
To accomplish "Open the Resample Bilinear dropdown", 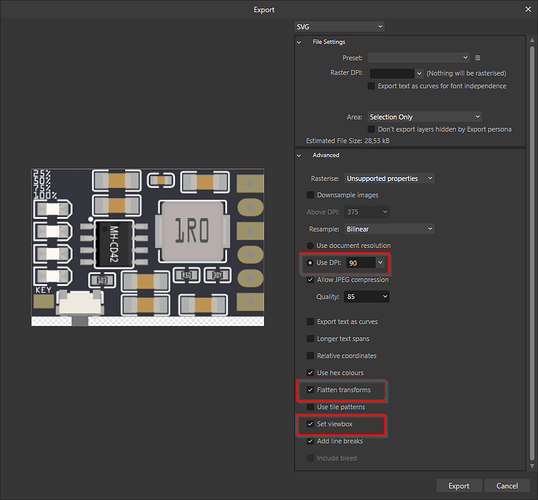I will pos(389,229).
